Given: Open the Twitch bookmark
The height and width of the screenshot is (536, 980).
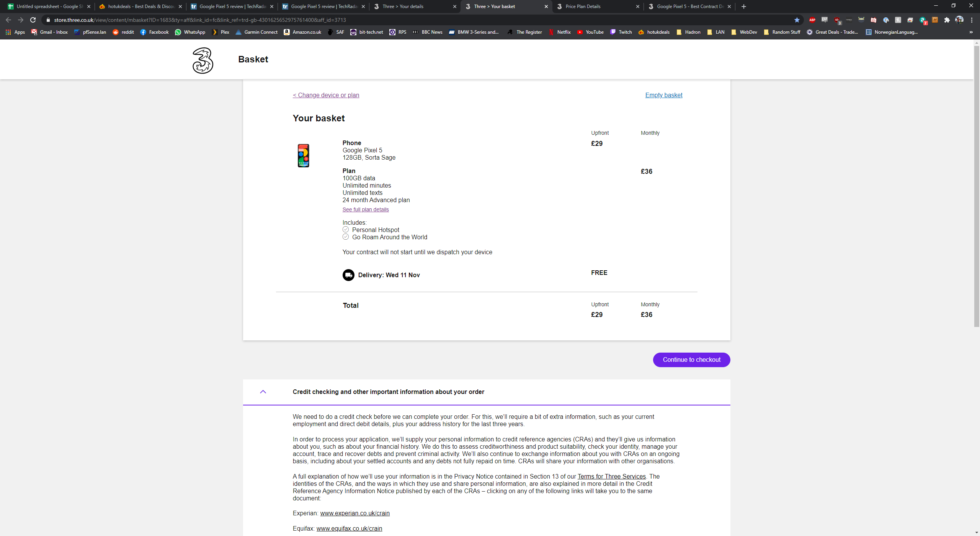Looking at the screenshot, I should click(x=621, y=32).
